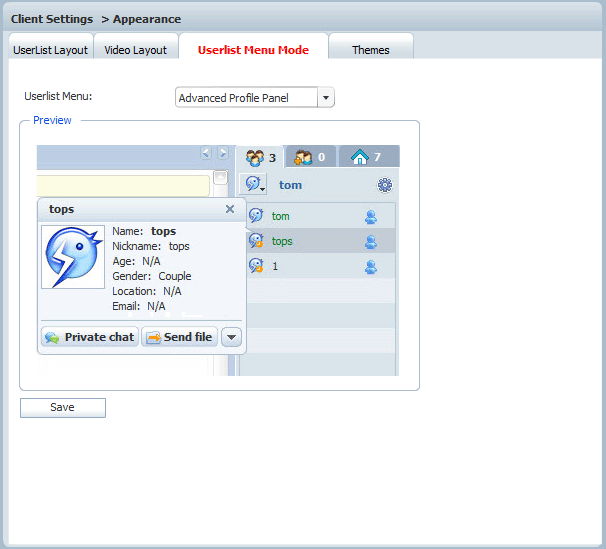Expand the status dropdown beside tom
Screen dimensions: 606x549
[x=254, y=185]
